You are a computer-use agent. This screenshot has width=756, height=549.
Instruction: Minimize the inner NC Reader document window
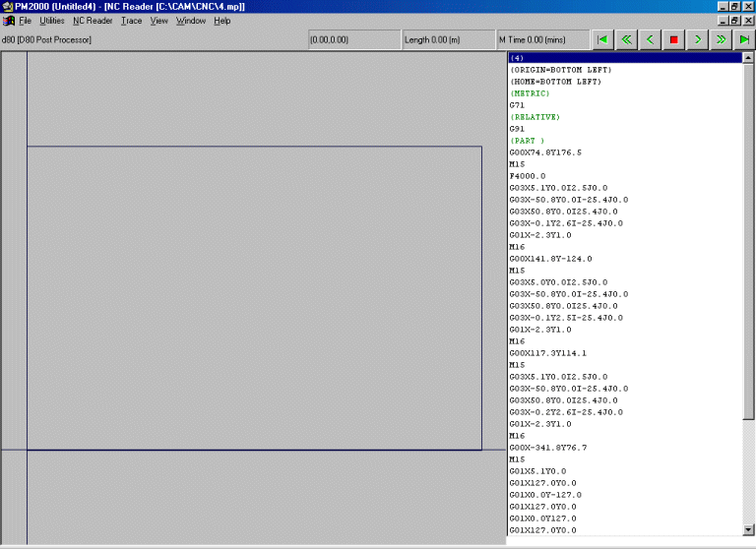tap(723, 21)
